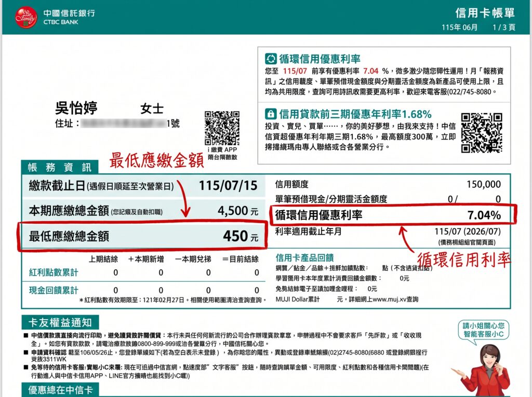Click the -本期兌換 column header
The height and width of the screenshot is (397, 532).
(x=193, y=259)
